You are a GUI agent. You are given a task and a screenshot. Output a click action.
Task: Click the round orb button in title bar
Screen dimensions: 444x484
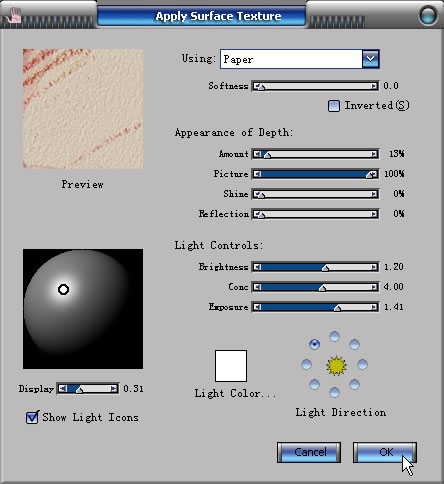coord(428,15)
